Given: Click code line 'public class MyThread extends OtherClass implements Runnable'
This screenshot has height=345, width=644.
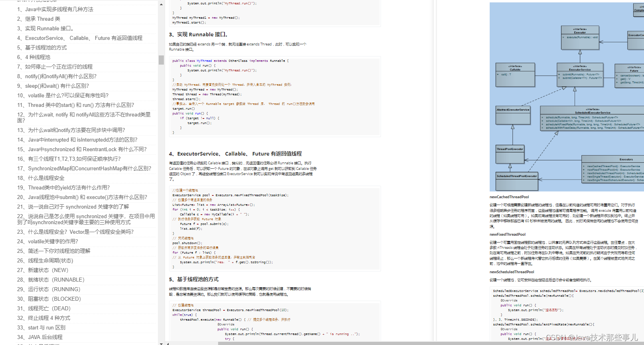Looking at the screenshot, I should (x=230, y=61).
